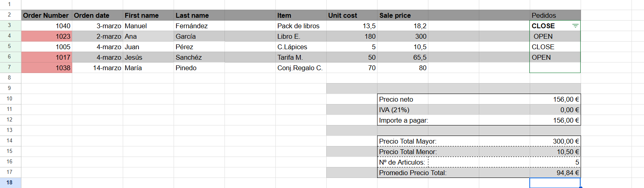Select the red cell with order 1023

[x=46, y=36]
